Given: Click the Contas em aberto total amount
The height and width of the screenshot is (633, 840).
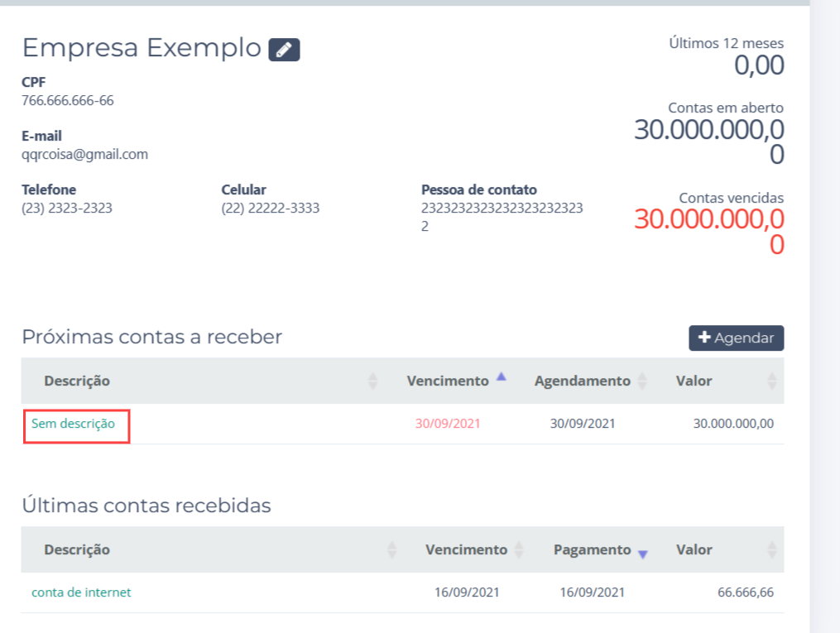Looking at the screenshot, I should (709, 141).
